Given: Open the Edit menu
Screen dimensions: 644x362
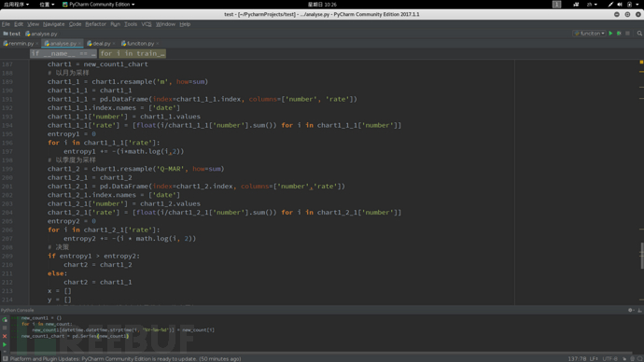Looking at the screenshot, I should pos(19,24).
